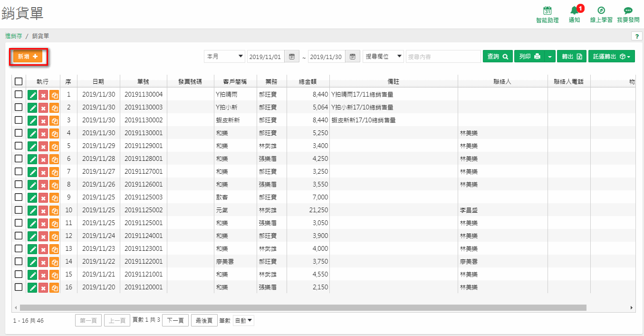Screen dimensions: 644x336
Task: Select the 元氣 customer cell
Action: 235,210
